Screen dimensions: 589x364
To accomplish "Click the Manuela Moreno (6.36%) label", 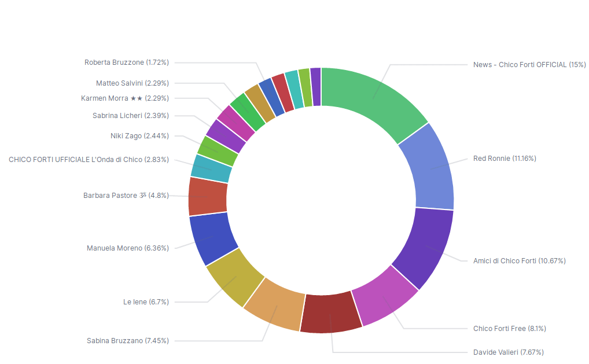I will pyautogui.click(x=128, y=248).
